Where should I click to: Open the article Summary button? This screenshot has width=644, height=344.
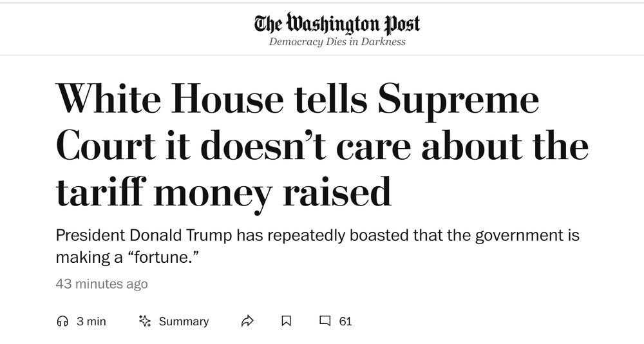click(x=184, y=321)
